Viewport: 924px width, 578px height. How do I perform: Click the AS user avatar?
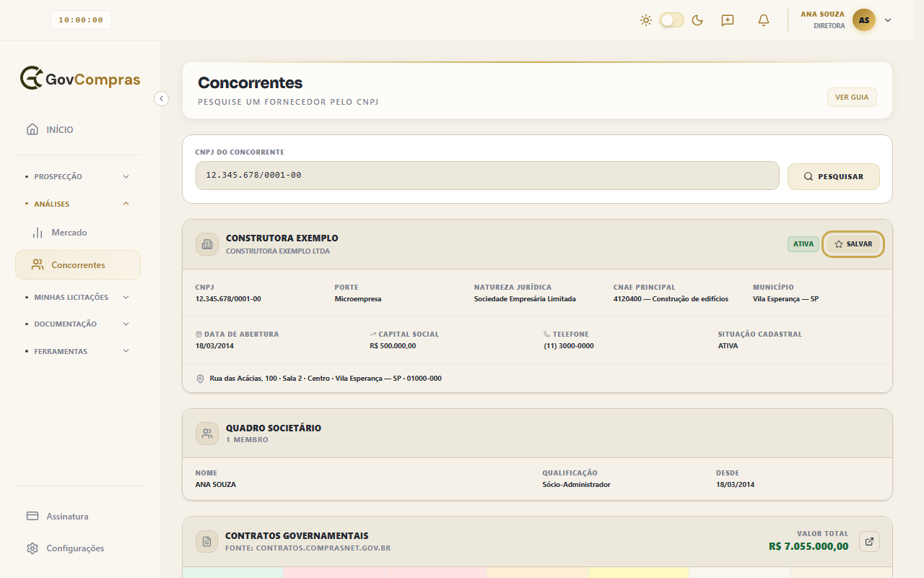pyautogui.click(x=864, y=20)
